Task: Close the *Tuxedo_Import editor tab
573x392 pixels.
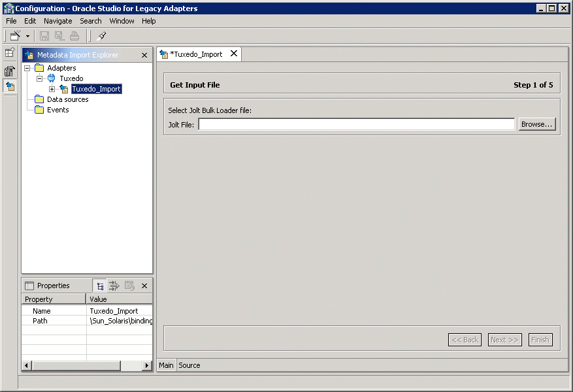Action: [x=234, y=54]
